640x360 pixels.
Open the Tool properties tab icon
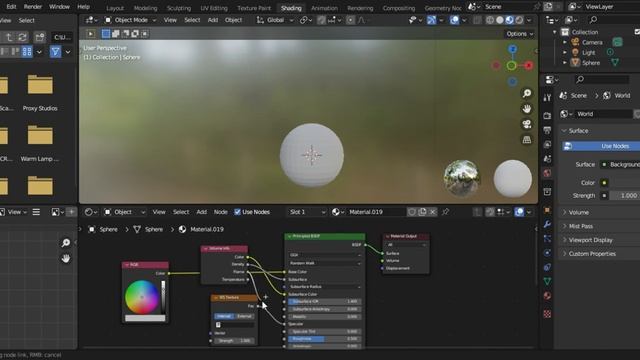point(547,97)
